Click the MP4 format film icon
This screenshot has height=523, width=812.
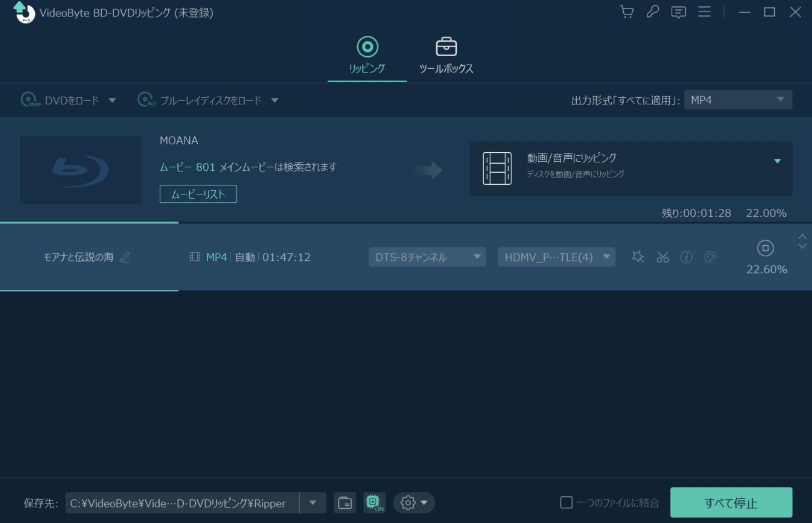[x=195, y=257]
